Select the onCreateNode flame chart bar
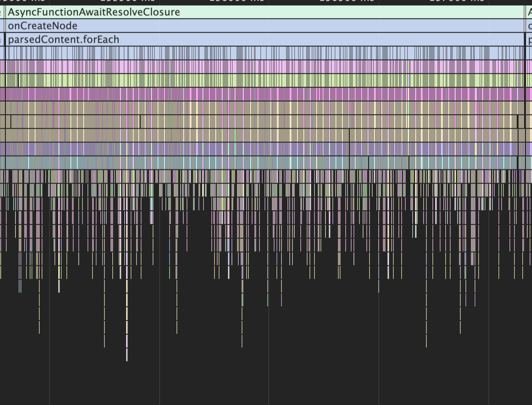532x405 pixels. pyautogui.click(x=265, y=26)
